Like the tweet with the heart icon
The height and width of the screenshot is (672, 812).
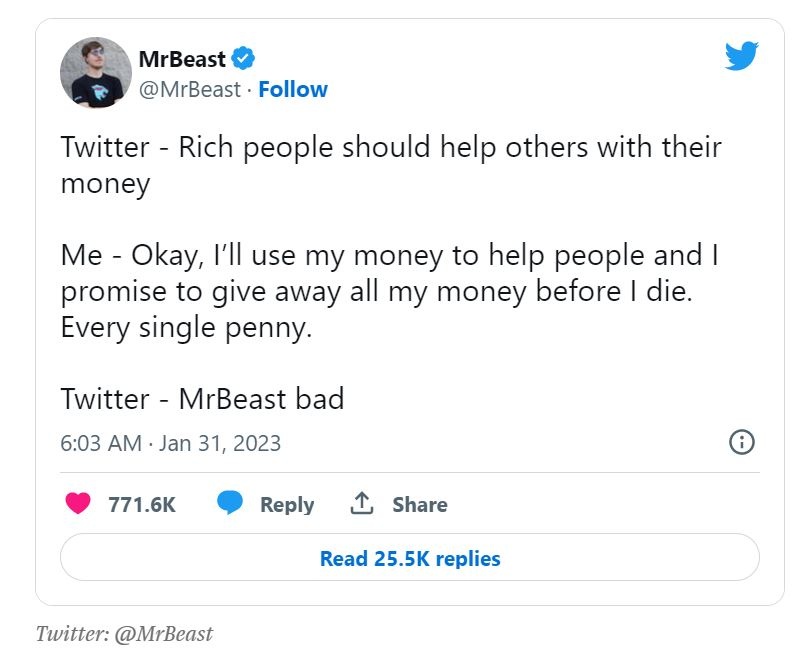pos(77,504)
